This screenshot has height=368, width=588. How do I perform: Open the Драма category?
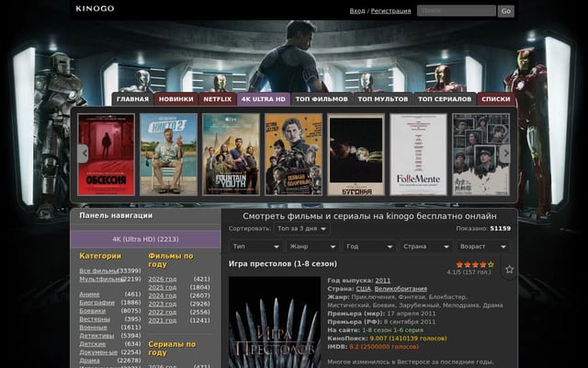89,361
